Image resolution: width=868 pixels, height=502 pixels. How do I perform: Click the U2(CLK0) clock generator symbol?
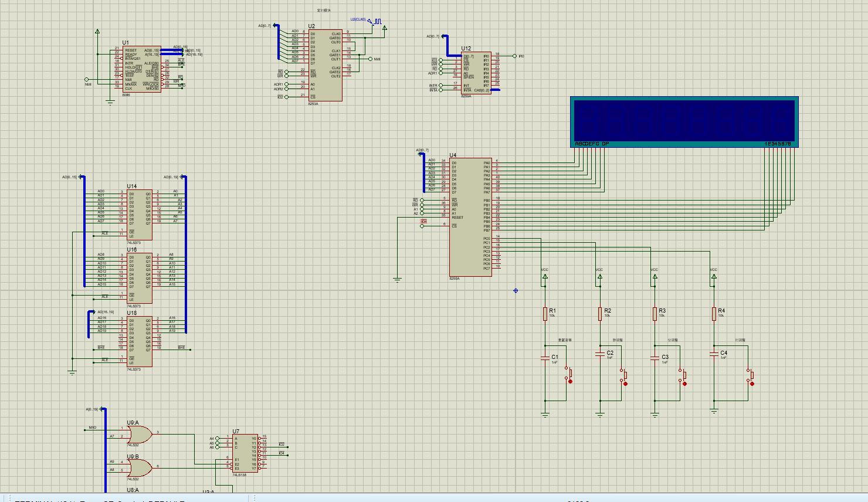[378, 22]
